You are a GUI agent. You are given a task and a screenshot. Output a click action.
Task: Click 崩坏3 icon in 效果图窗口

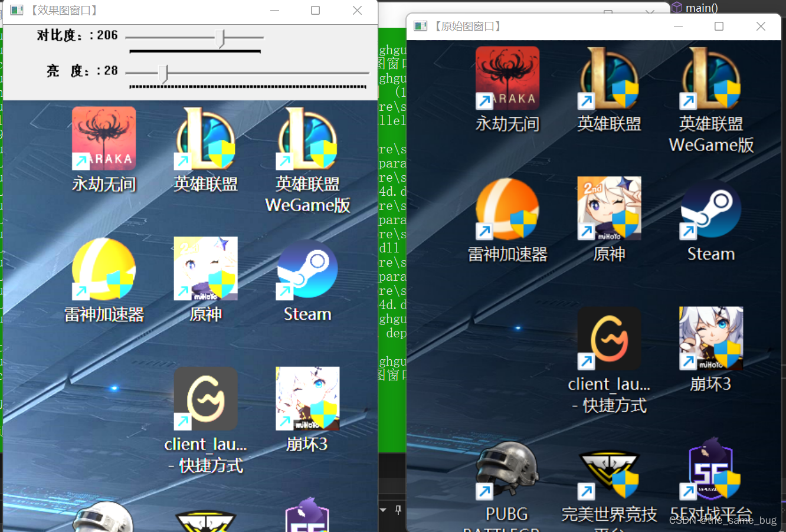pos(307,399)
